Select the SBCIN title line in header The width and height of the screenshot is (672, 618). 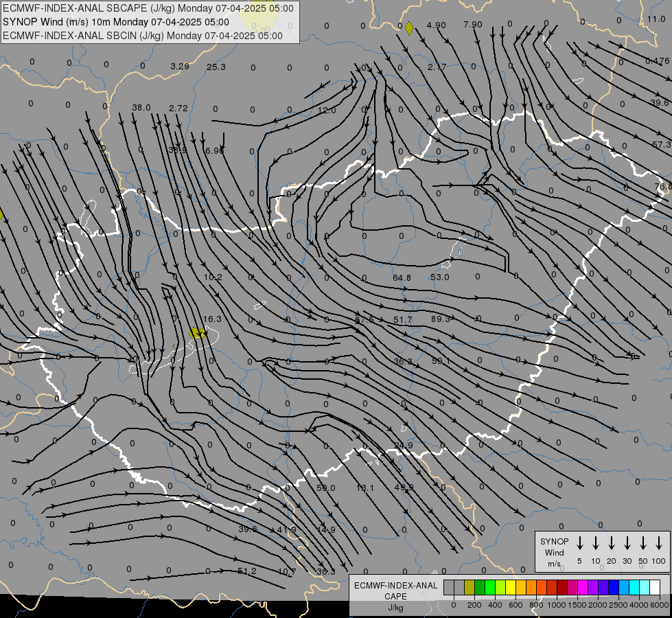143,36
